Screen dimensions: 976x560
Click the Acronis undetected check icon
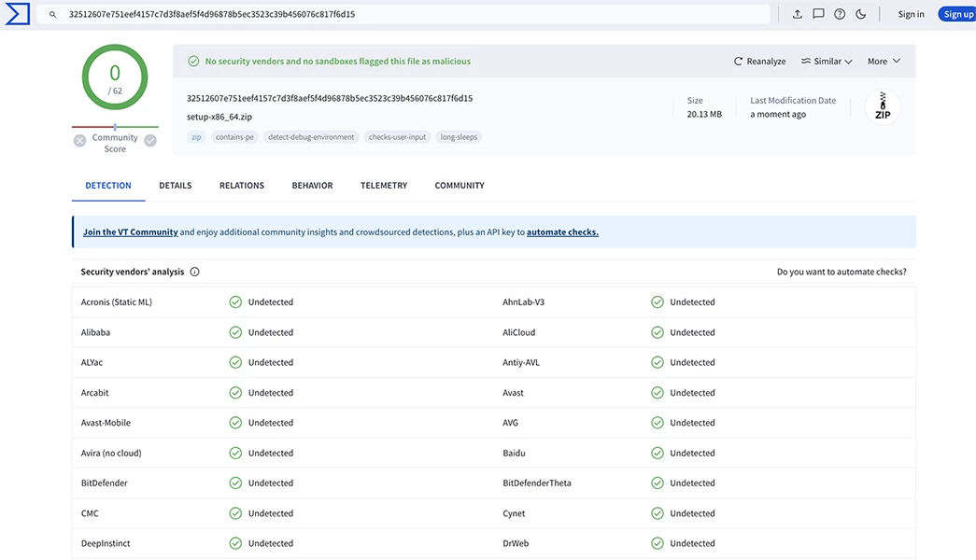pos(235,302)
